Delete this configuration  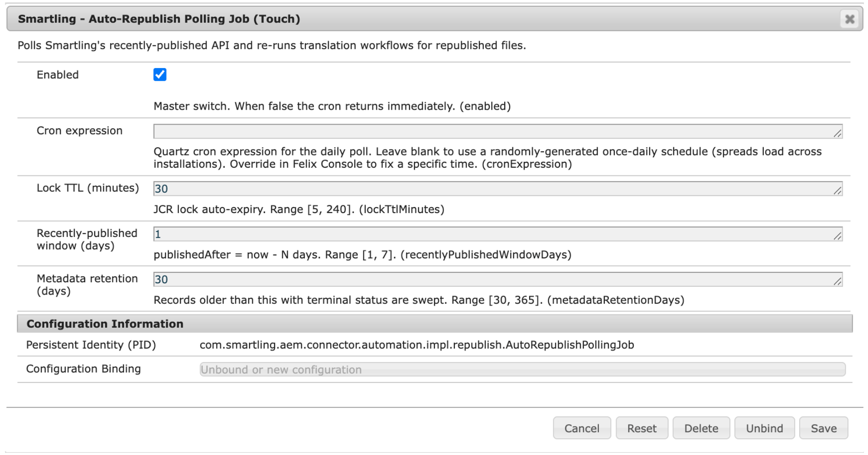coord(701,428)
